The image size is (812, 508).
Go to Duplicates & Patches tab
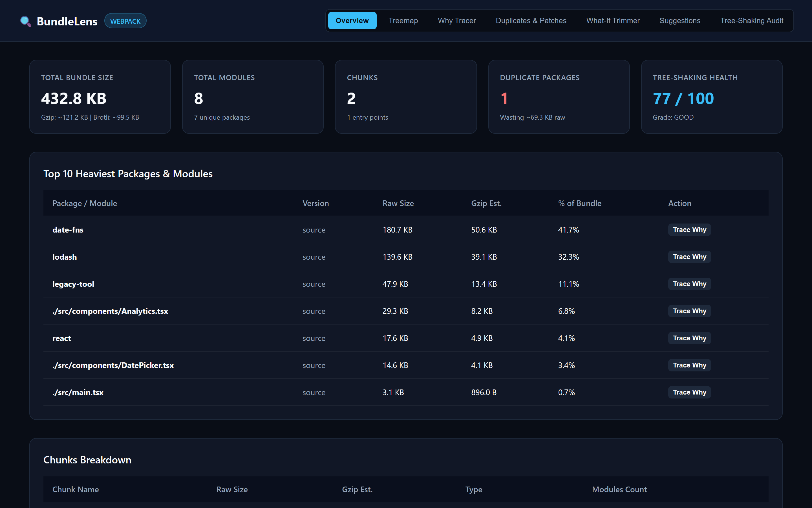click(x=531, y=21)
